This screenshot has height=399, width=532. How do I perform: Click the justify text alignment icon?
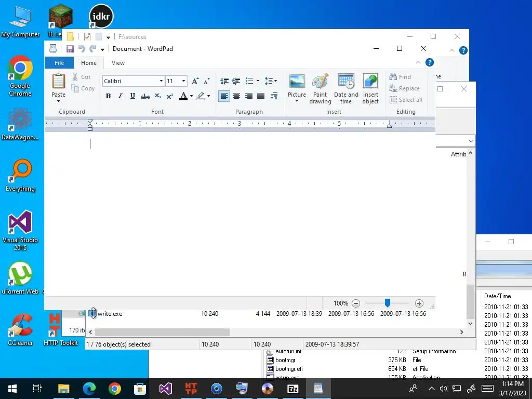[261, 96]
